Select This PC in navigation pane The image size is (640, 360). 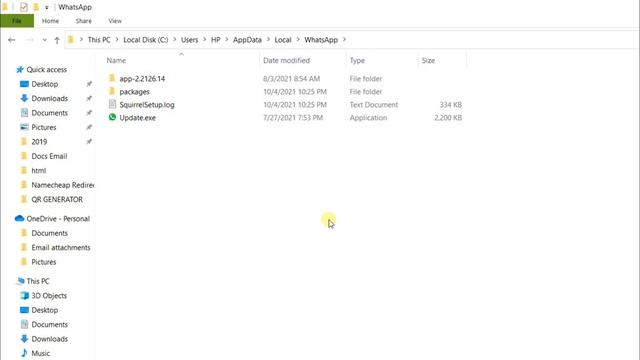[x=38, y=281]
